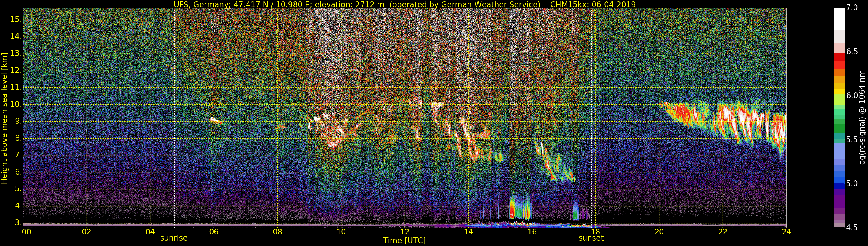Click time tick label '18'
868x246 pixels.
[x=595, y=232]
